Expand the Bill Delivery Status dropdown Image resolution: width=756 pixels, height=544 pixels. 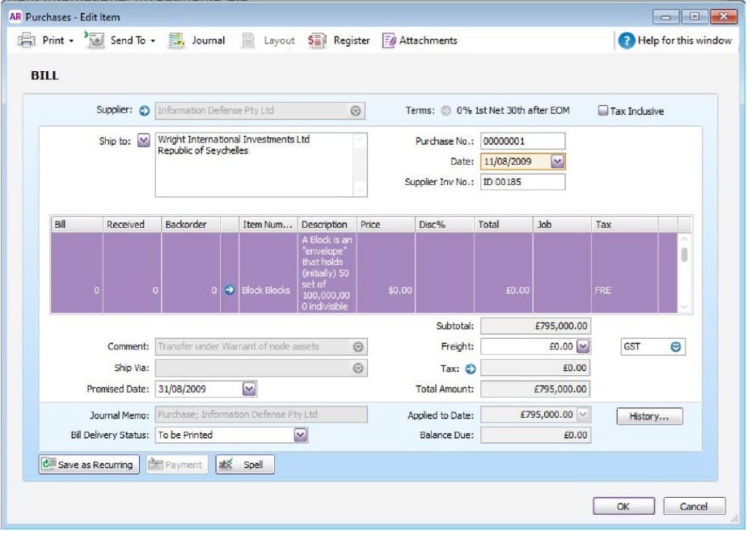(300, 435)
